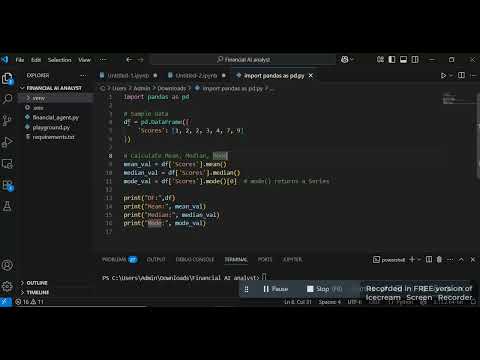
Task: Pause the Icecream screen recording
Action: [x=276, y=289]
